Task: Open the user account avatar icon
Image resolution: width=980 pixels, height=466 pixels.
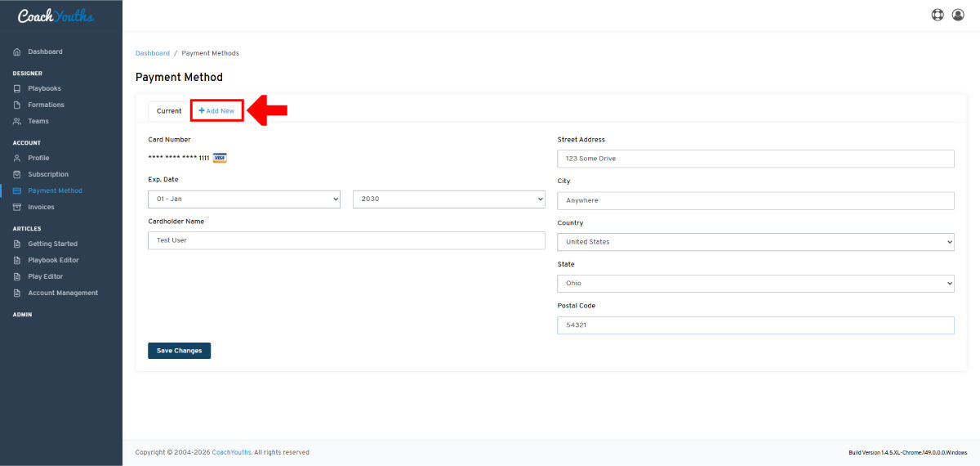Action: pos(958,15)
